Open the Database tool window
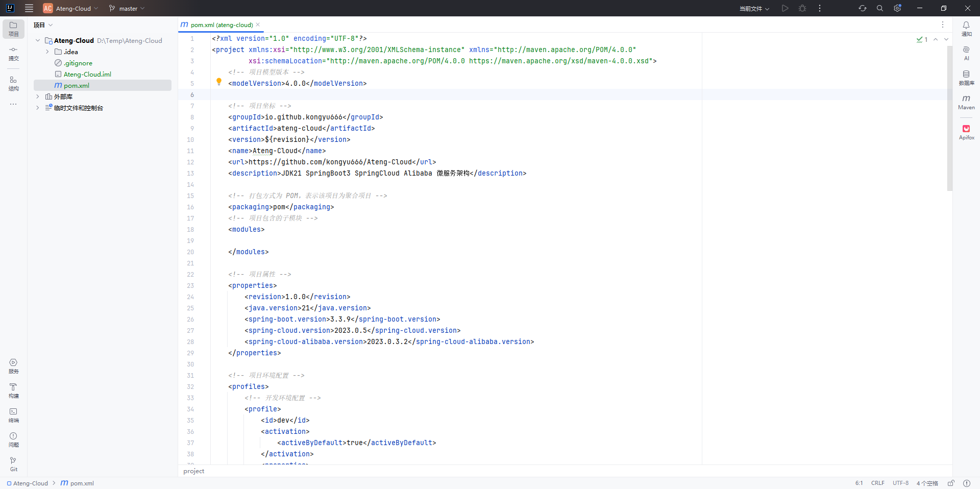The height and width of the screenshot is (489, 980). (x=966, y=77)
